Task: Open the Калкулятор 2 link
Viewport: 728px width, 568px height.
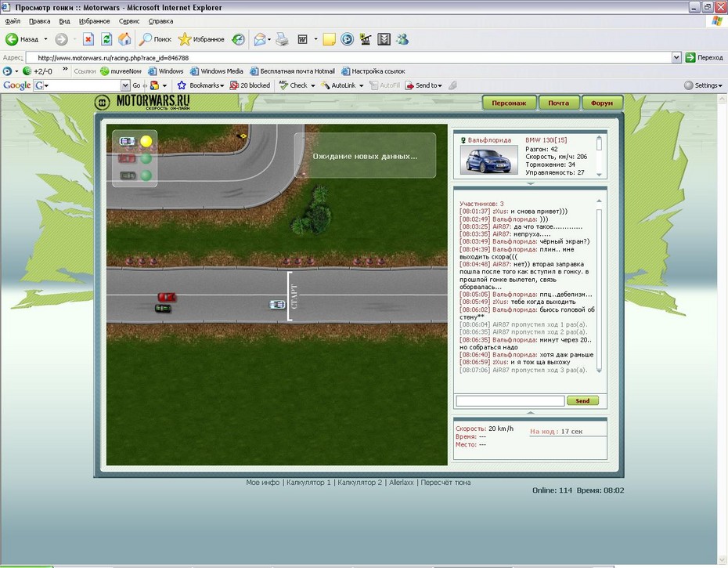Action: click(x=360, y=483)
